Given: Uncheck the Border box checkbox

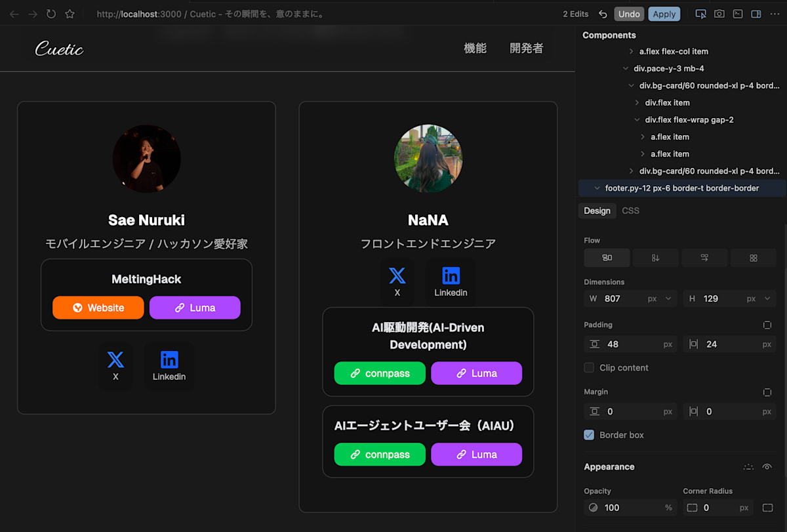Looking at the screenshot, I should [x=589, y=435].
